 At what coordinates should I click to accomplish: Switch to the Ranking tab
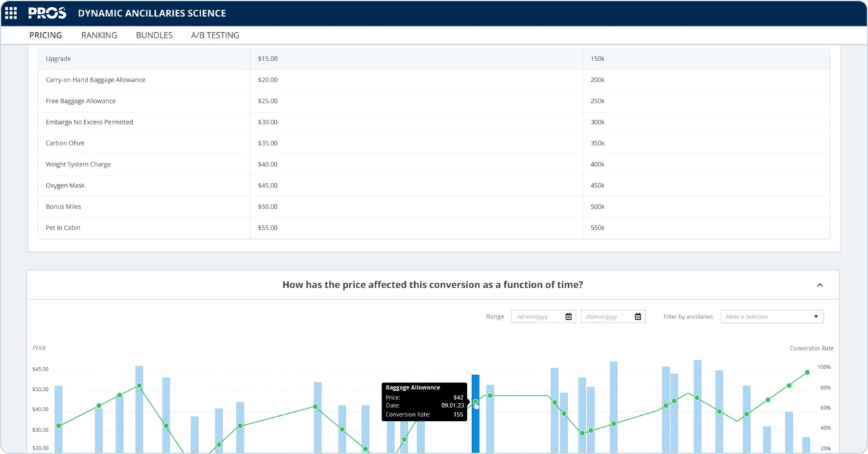tap(99, 36)
